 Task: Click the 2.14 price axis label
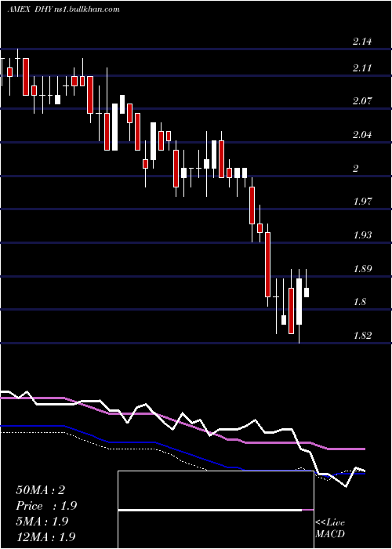pos(361,42)
